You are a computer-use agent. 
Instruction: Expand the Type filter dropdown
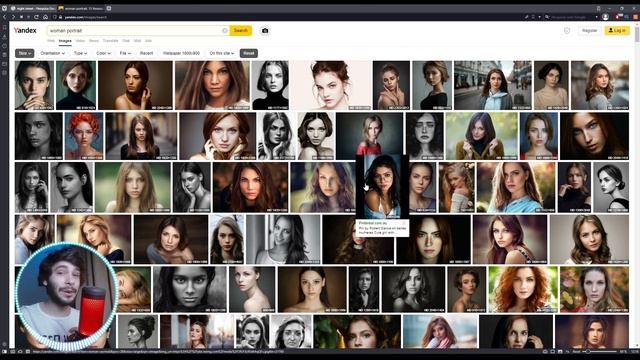[x=80, y=53]
